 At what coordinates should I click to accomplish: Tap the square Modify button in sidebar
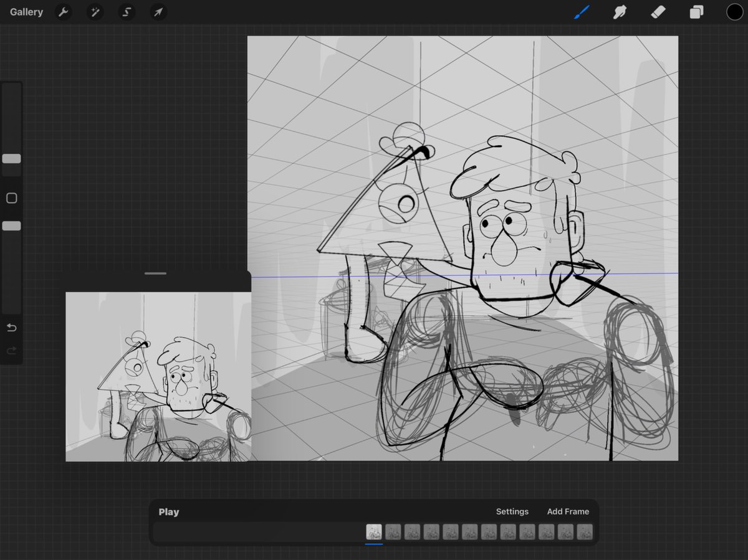[11, 198]
